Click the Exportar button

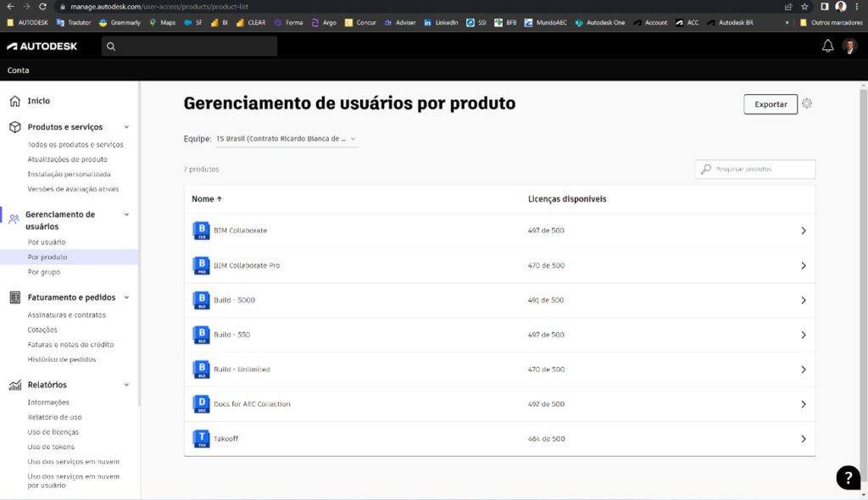coord(771,104)
